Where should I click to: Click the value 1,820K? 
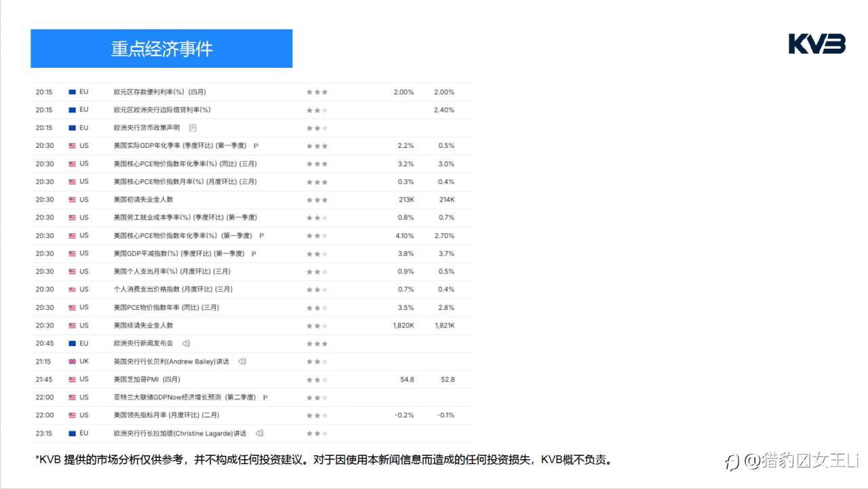[403, 326]
